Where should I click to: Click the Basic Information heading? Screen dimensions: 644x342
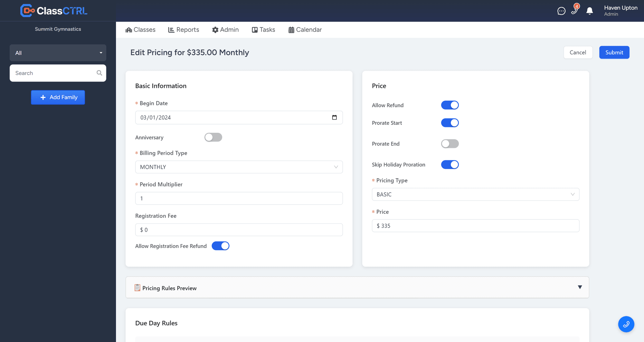pos(161,86)
